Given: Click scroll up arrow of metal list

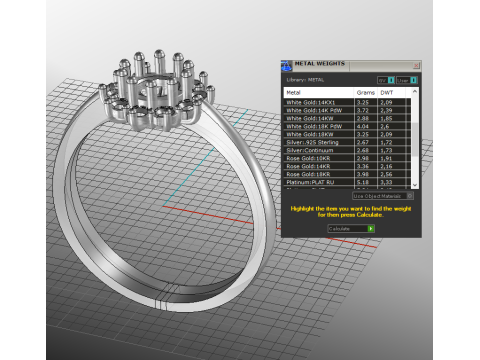Looking at the screenshot, I should 415,91.
